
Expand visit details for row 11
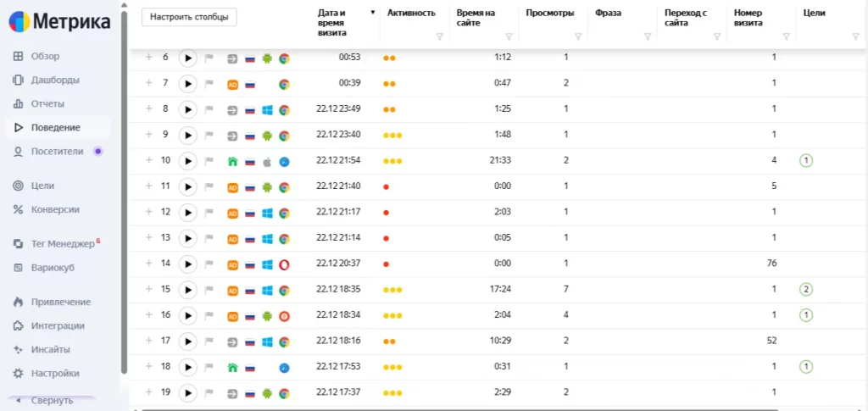(x=148, y=186)
